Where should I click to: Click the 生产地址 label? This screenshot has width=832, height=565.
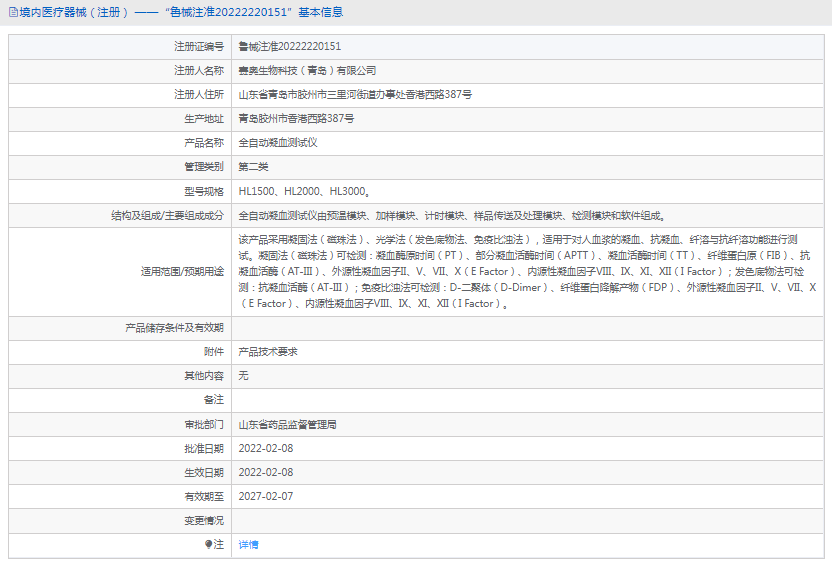coord(204,119)
